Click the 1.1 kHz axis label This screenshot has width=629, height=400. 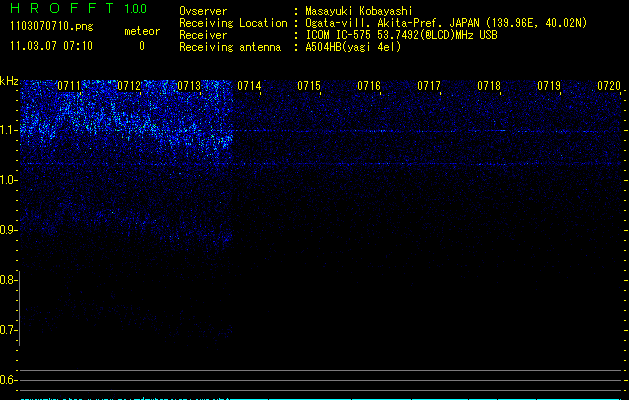[x=9, y=130]
